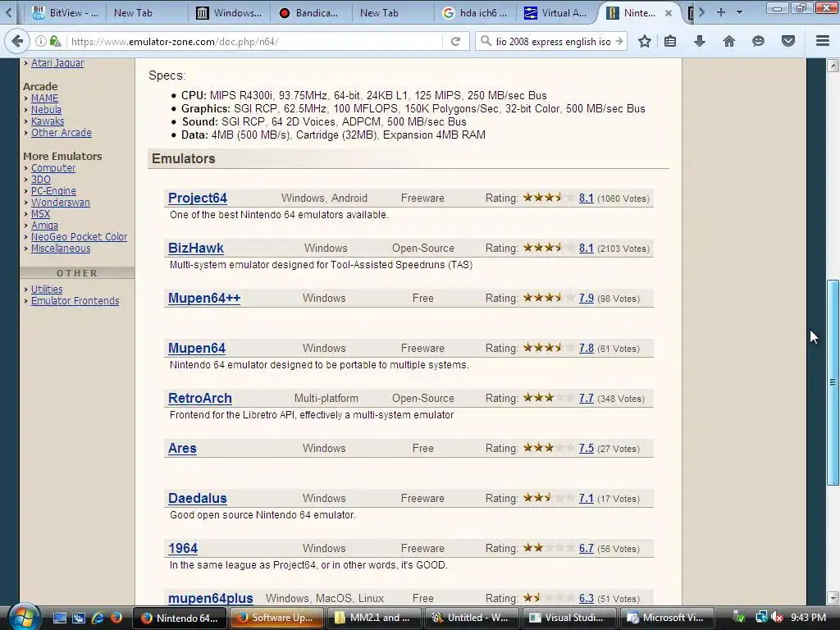Open the Mupen64++ link

[x=204, y=298]
